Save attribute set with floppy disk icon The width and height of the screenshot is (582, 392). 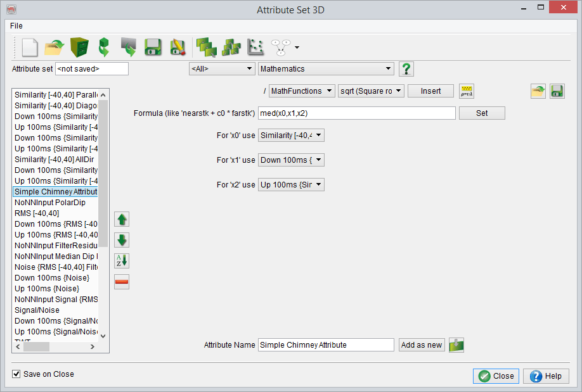click(x=153, y=47)
